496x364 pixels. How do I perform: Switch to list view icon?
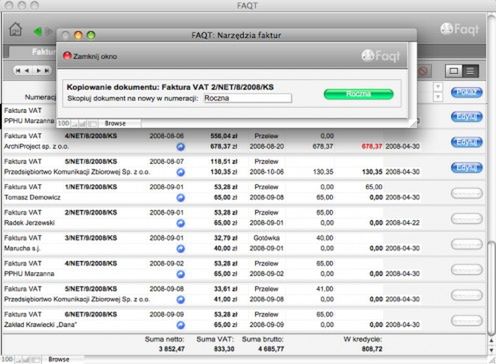(x=470, y=71)
